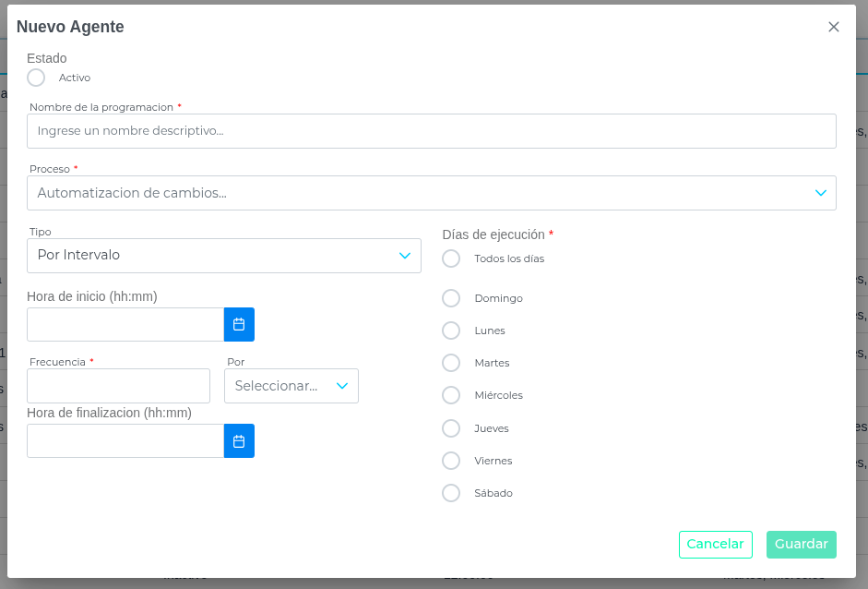Image resolution: width=868 pixels, height=589 pixels.
Task: Click the Frecuencia input field
Action: pyautogui.click(x=118, y=386)
